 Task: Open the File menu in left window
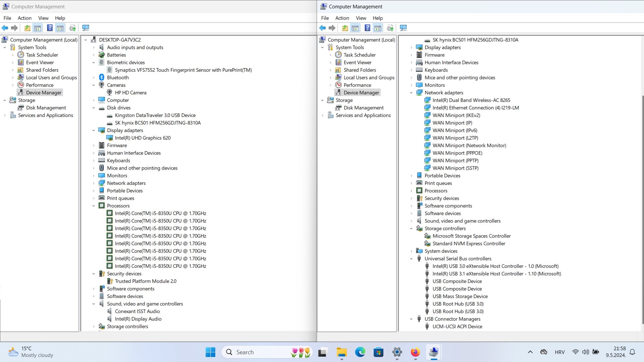point(7,18)
